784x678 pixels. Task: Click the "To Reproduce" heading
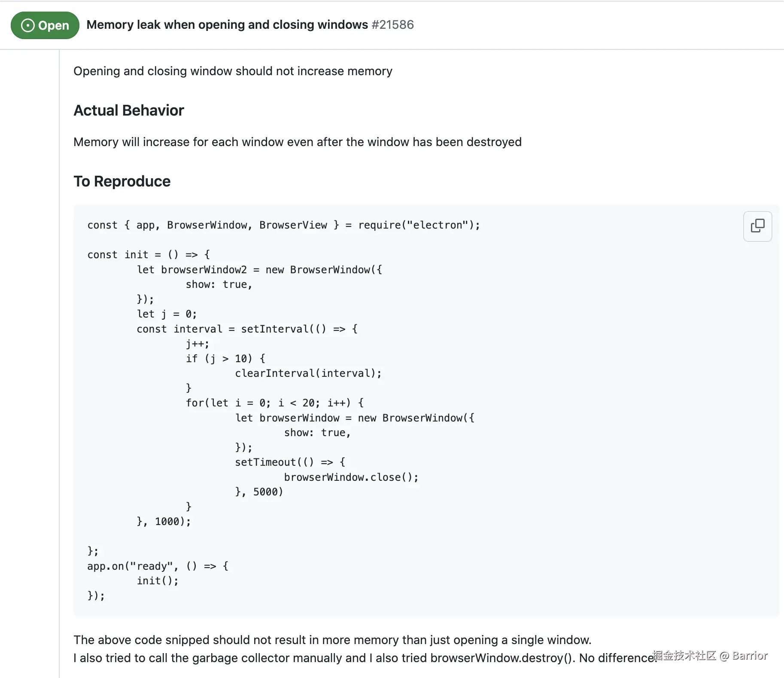click(x=122, y=181)
